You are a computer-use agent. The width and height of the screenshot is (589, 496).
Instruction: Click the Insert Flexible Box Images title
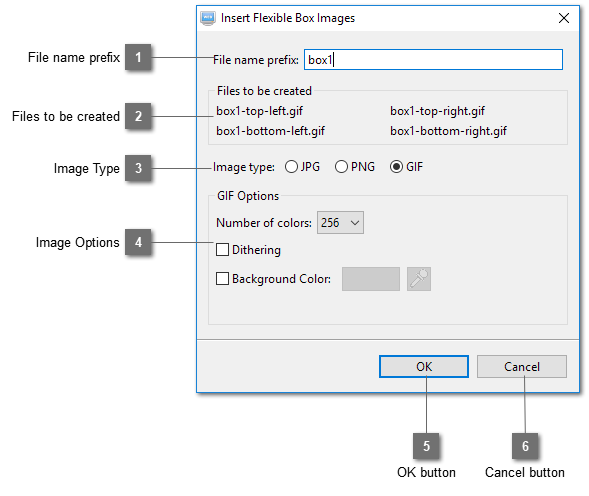click(288, 18)
